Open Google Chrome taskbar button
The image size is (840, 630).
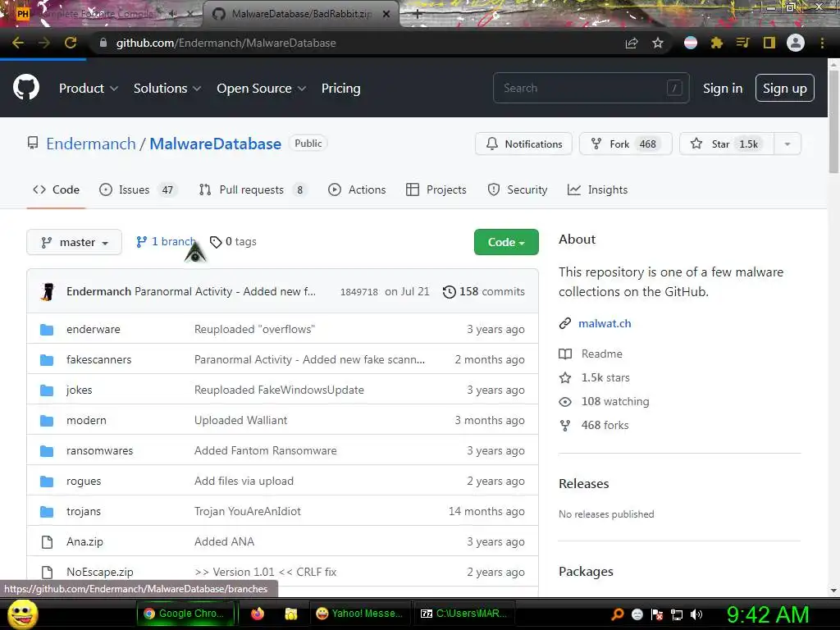coord(185,614)
